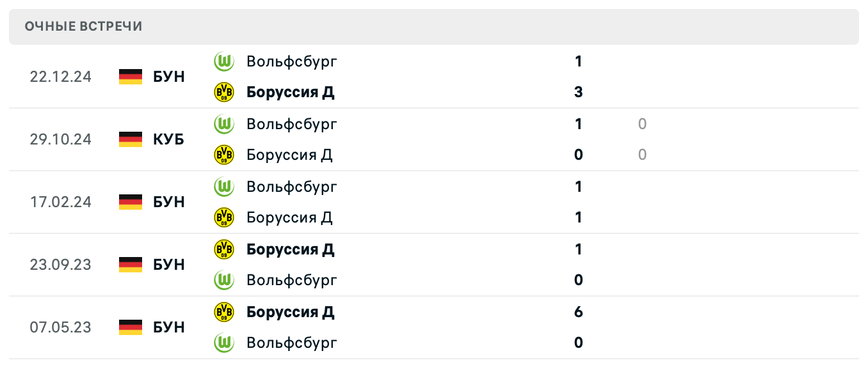Screen dimensions: 868x367
Task: Click Wolfsburg logo in 29.10.24 cup match
Action: (224, 124)
